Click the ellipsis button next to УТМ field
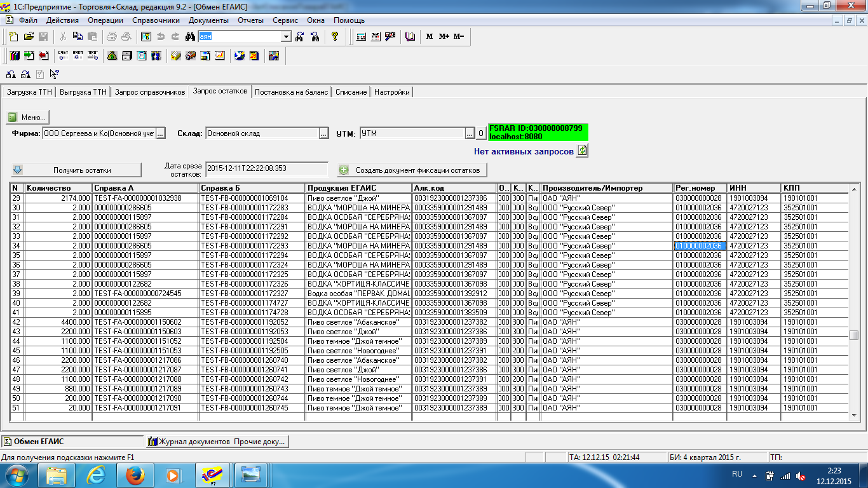The height and width of the screenshot is (488, 868). tap(470, 133)
